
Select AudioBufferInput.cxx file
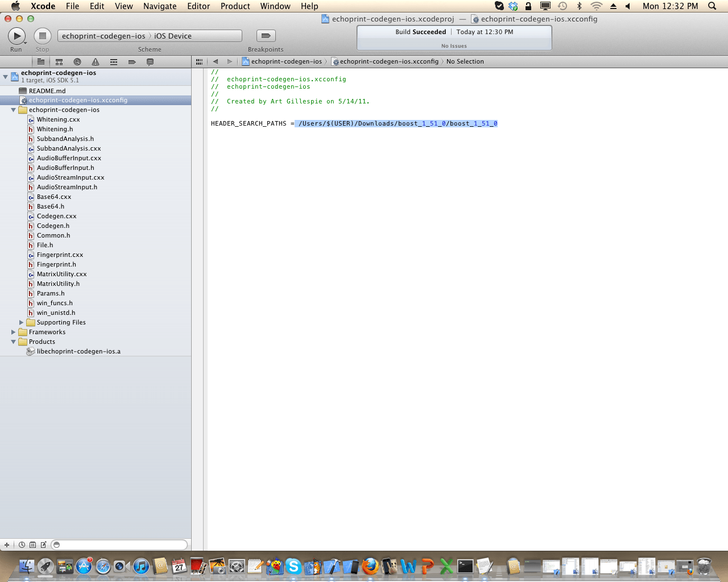[96, 158]
